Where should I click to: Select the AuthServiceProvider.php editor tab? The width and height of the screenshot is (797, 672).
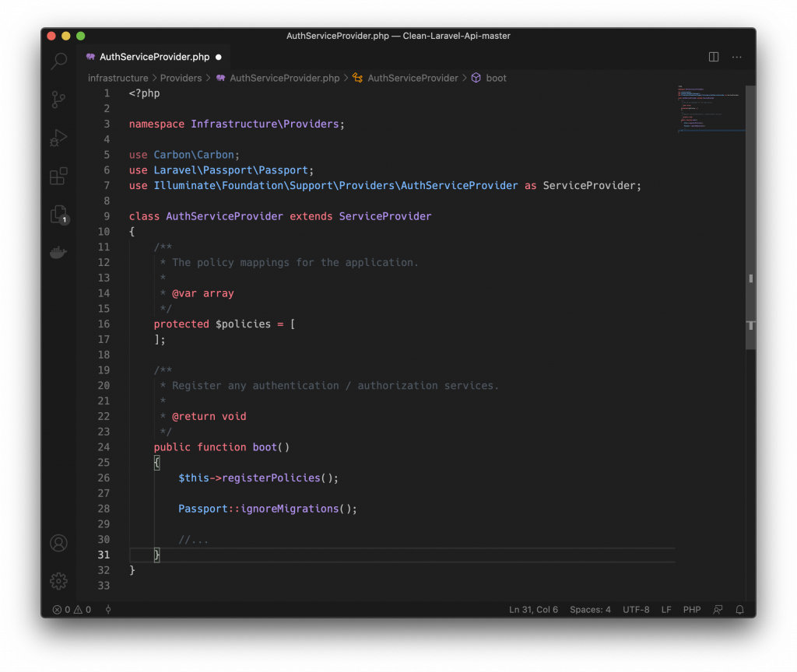pyautogui.click(x=154, y=57)
